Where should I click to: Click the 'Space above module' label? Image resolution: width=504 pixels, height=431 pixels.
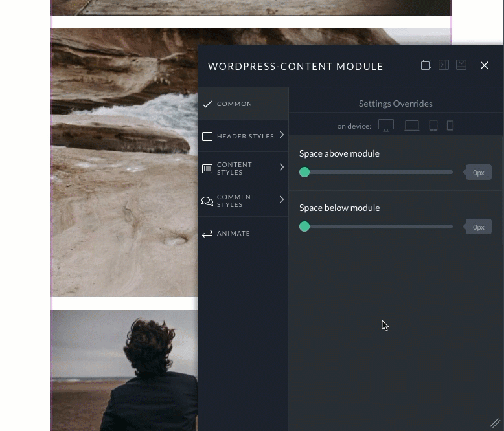pyautogui.click(x=339, y=153)
